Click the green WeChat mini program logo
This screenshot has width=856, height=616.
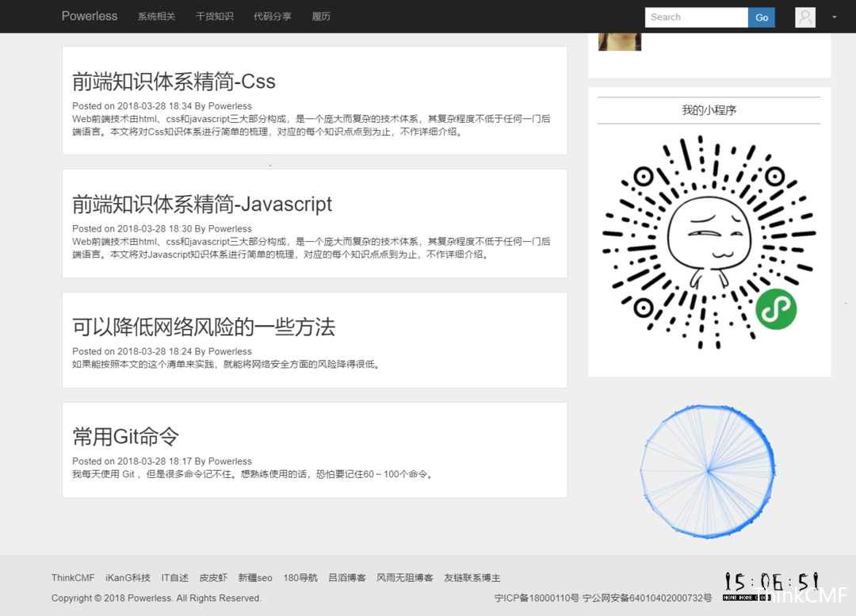tap(776, 309)
